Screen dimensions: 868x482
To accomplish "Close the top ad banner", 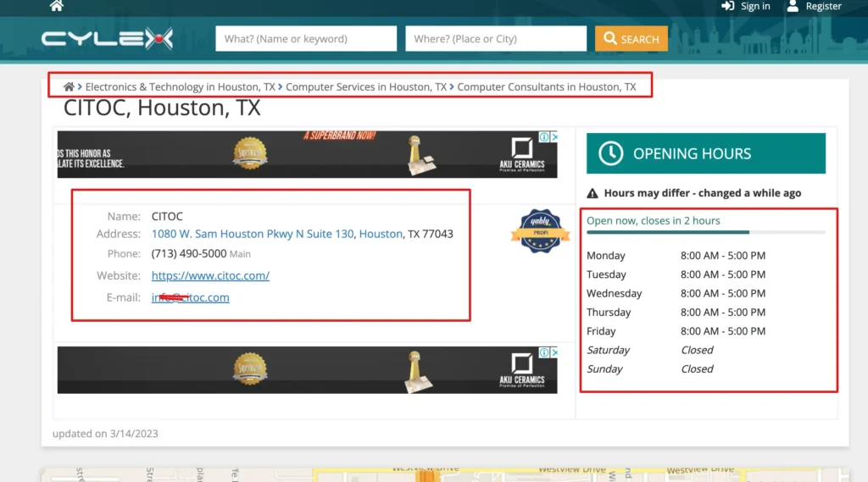I will 554,137.
